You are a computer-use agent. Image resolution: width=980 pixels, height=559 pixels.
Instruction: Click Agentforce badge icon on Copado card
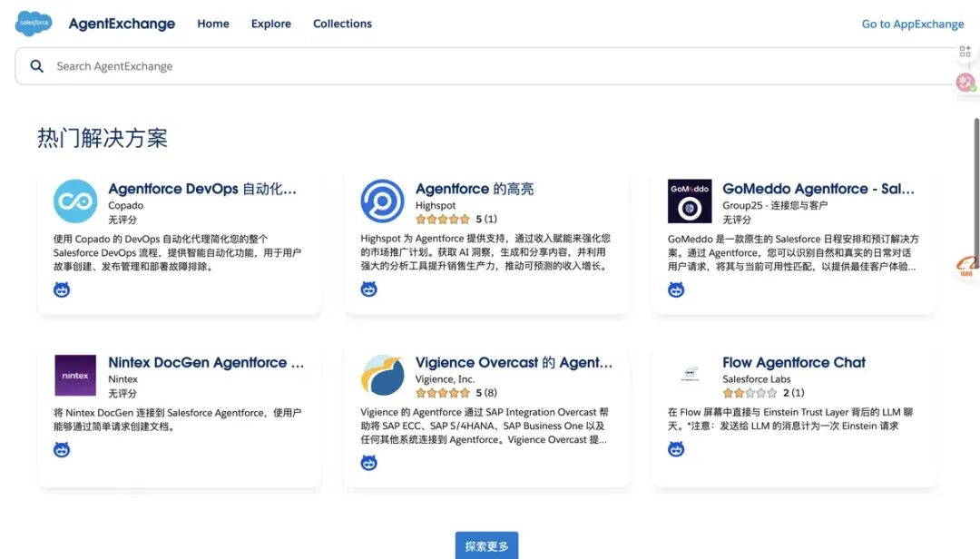pyautogui.click(x=62, y=289)
